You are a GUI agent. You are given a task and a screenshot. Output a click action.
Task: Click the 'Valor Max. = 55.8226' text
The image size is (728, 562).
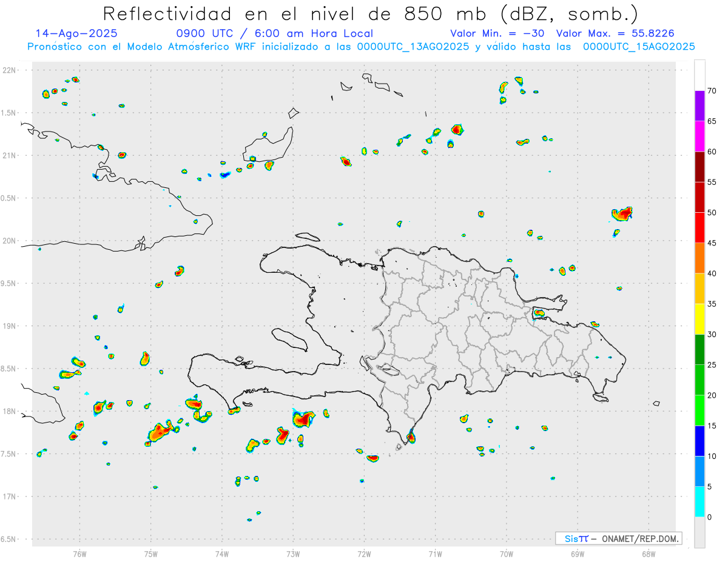pyautogui.click(x=615, y=33)
